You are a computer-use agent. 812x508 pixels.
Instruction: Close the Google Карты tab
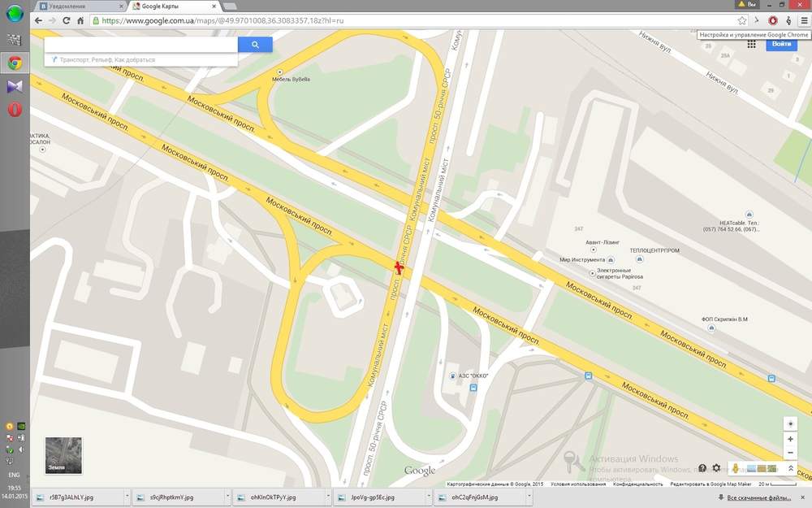[214, 7]
